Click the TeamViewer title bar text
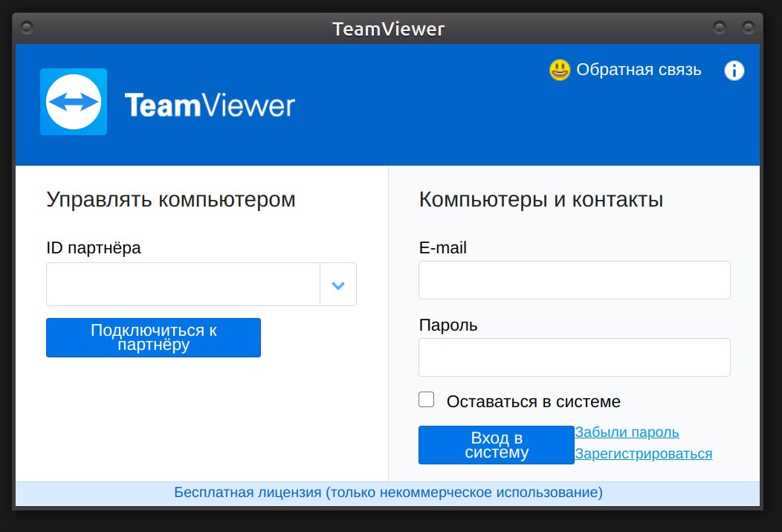782x532 pixels. pos(389,29)
